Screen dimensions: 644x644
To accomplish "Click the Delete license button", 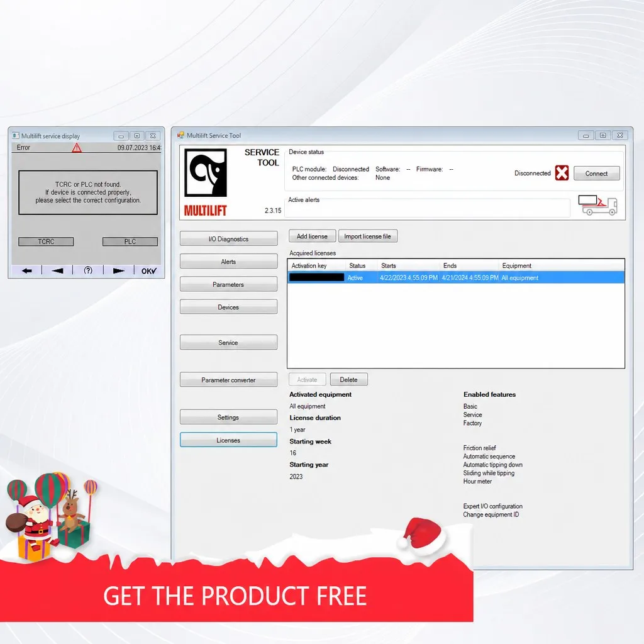I will click(348, 379).
